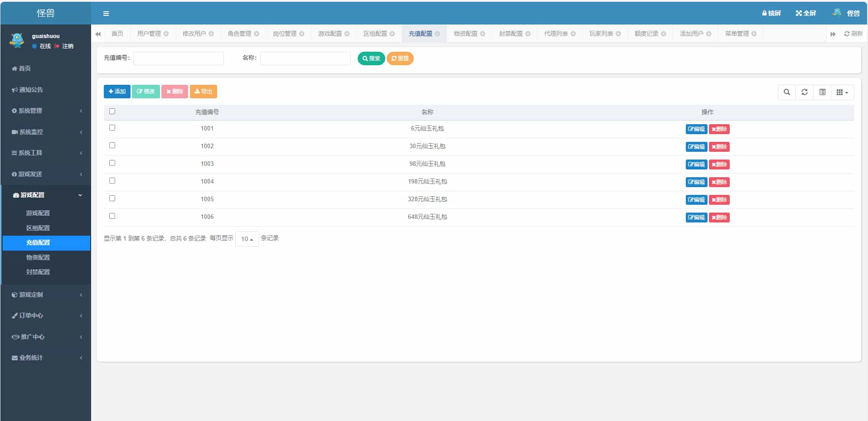Select the checkbox for row 1001
Viewport: 868px width, 421px height.
coord(112,128)
